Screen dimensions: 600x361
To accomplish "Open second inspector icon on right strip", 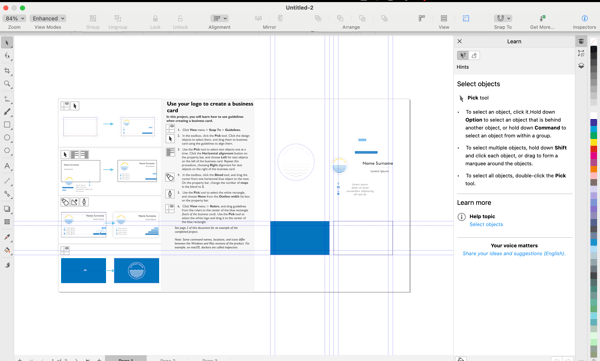I will tap(581, 54).
